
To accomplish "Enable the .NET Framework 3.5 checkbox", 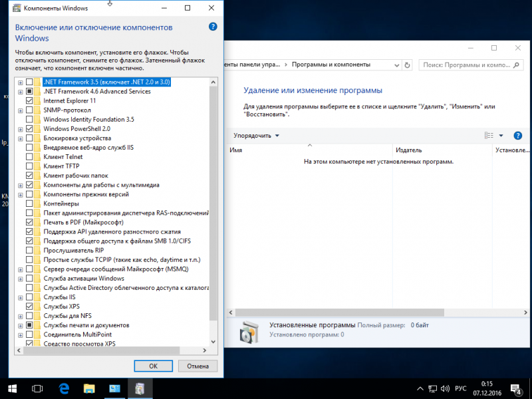I will (x=29, y=82).
